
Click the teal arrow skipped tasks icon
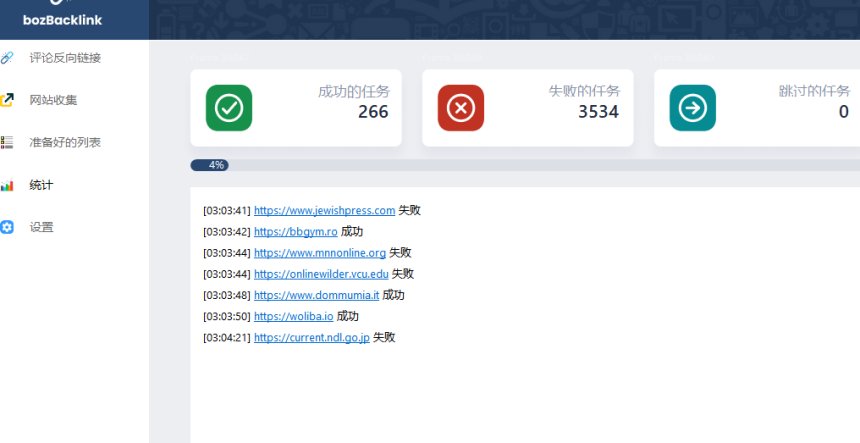692,108
